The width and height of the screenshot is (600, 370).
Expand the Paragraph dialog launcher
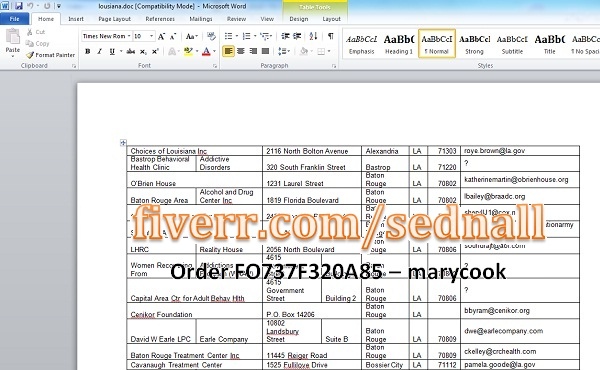(334, 66)
